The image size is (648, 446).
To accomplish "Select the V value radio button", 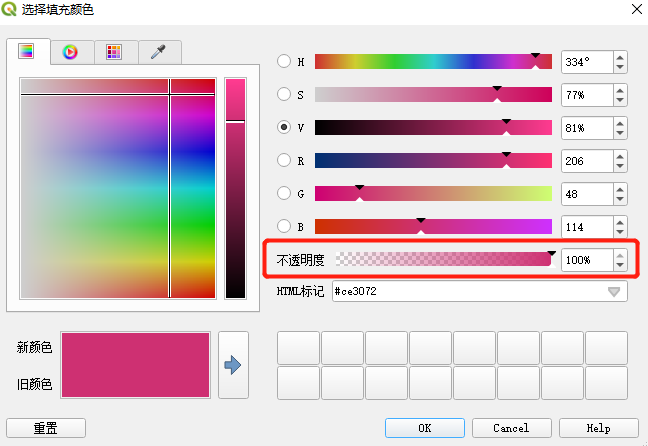I will coord(284,127).
